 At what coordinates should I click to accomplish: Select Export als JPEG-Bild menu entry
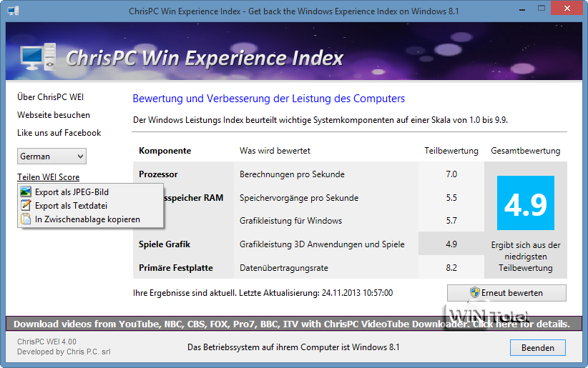point(90,192)
